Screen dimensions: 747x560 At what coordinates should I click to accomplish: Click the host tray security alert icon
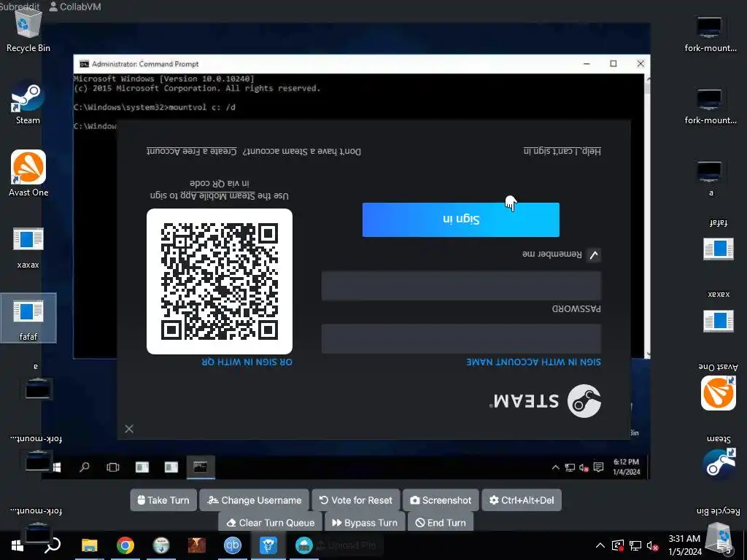click(617, 545)
